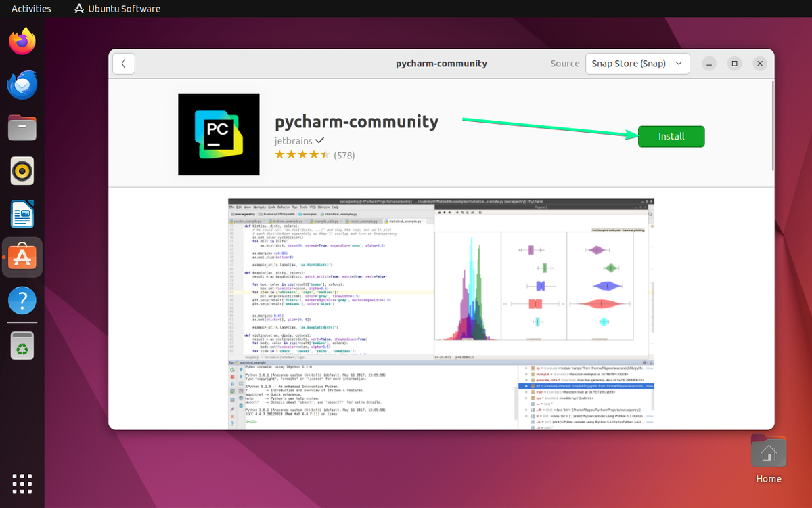Click the PyCharm PC logo image
This screenshot has width=812, height=508.
[x=218, y=134]
